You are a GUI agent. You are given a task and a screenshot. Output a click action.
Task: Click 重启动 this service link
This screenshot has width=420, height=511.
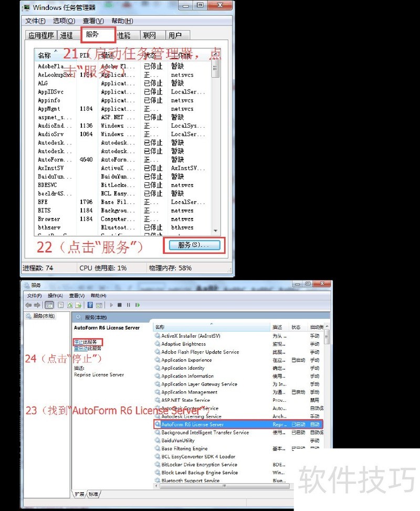[x=80, y=348]
